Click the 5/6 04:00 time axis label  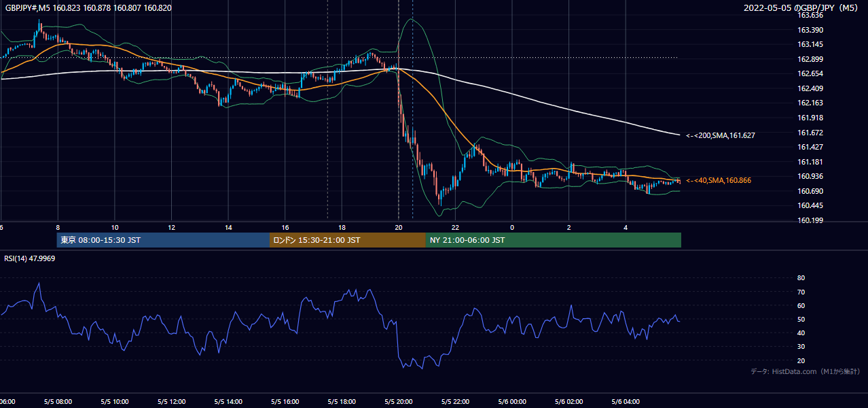(626, 402)
